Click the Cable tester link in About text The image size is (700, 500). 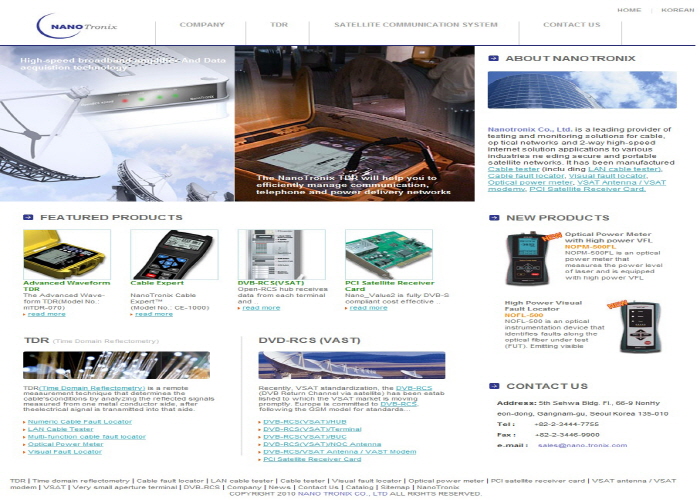pos(513,169)
